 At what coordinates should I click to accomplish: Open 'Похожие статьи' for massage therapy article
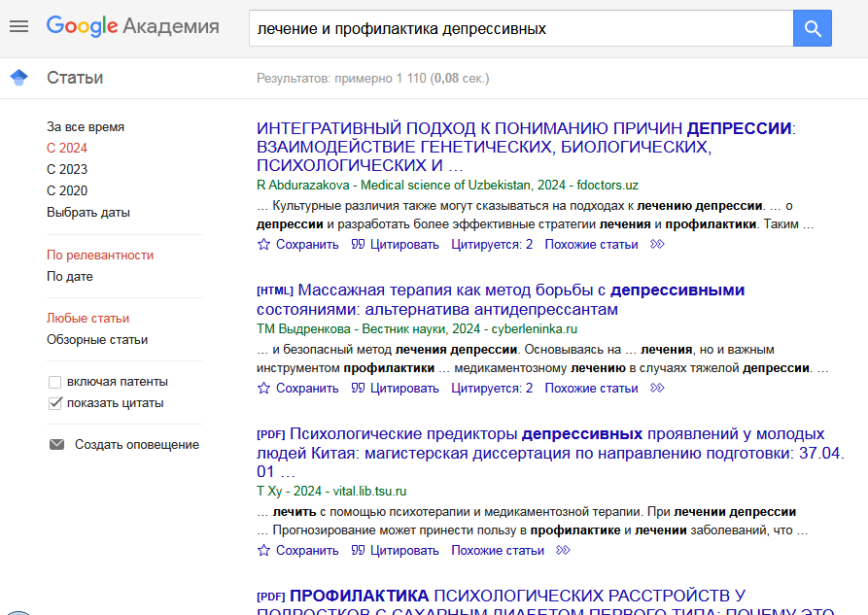591,389
